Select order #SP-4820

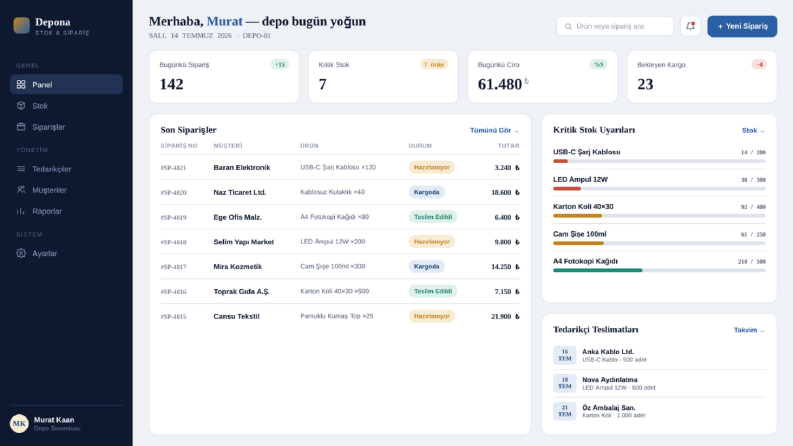[173, 193]
